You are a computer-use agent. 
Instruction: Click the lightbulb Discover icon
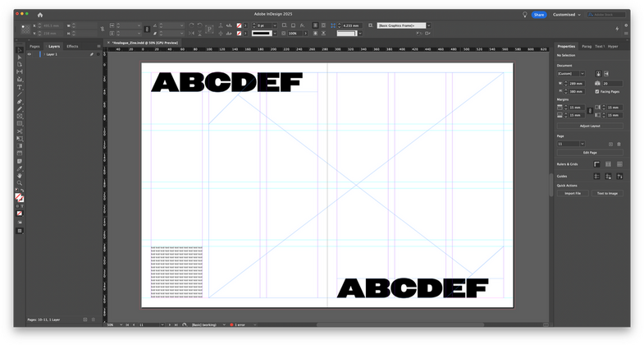tap(524, 15)
